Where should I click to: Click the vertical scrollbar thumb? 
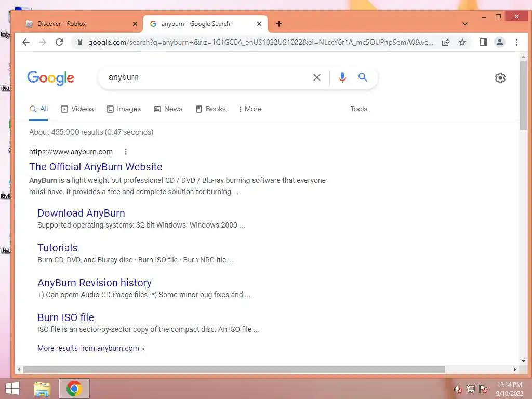[x=523, y=95]
